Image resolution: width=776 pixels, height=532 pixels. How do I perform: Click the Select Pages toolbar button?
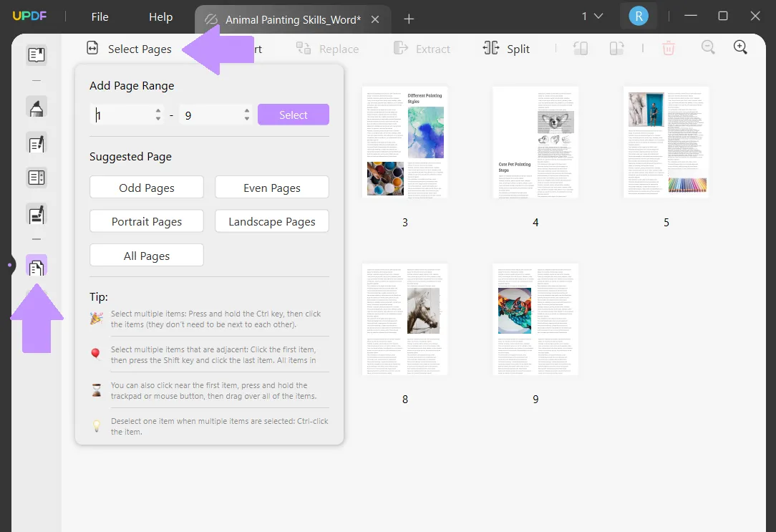tap(129, 49)
